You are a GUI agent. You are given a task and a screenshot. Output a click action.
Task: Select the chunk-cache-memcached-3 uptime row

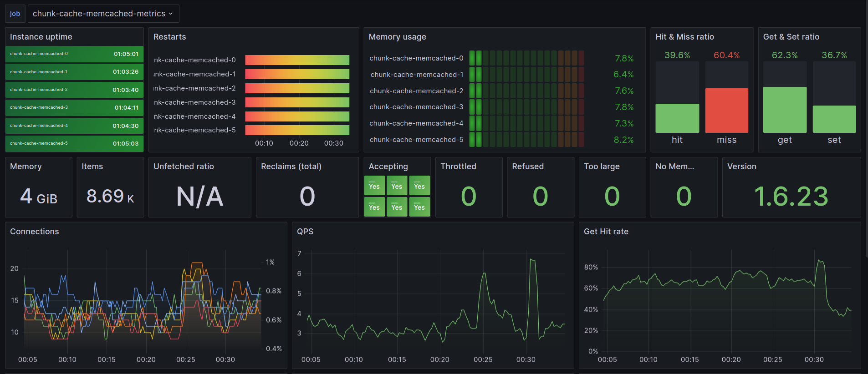[x=74, y=108]
